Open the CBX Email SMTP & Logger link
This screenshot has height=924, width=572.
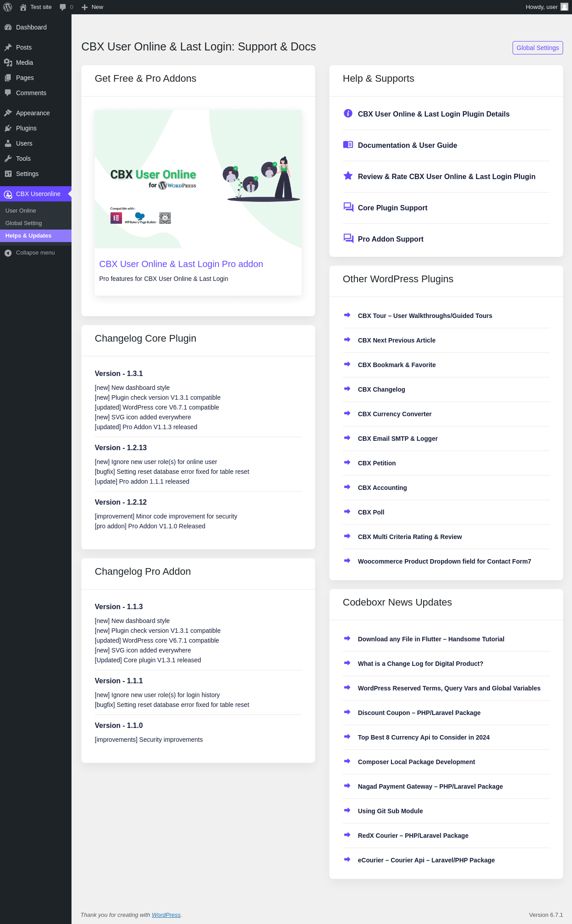(398, 439)
